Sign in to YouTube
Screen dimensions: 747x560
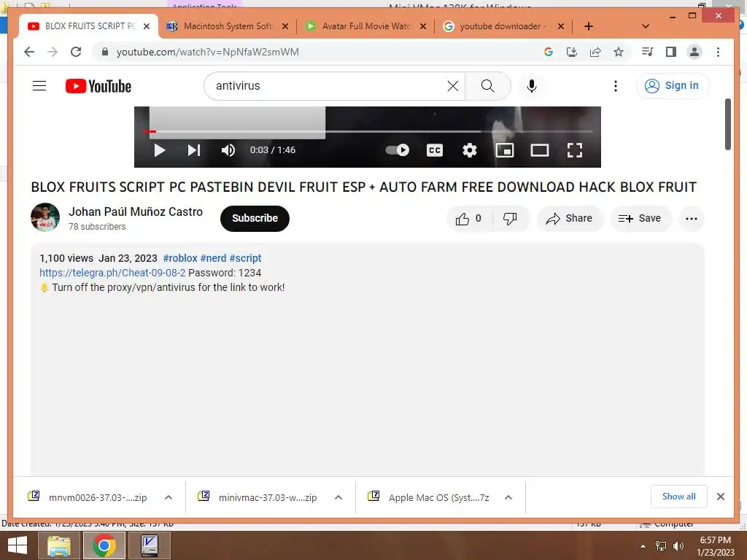coord(673,86)
